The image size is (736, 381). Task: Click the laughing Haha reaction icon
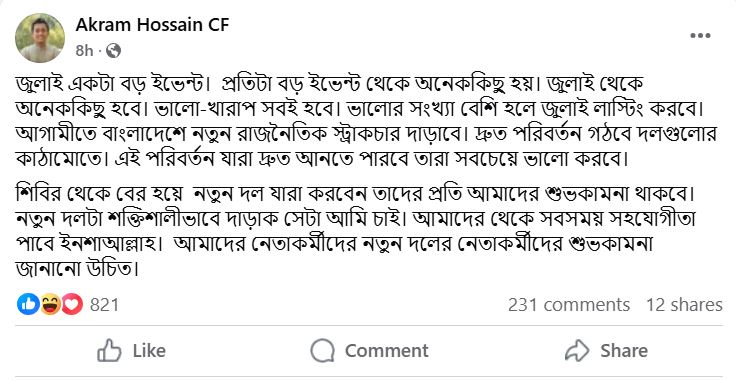tap(50, 305)
